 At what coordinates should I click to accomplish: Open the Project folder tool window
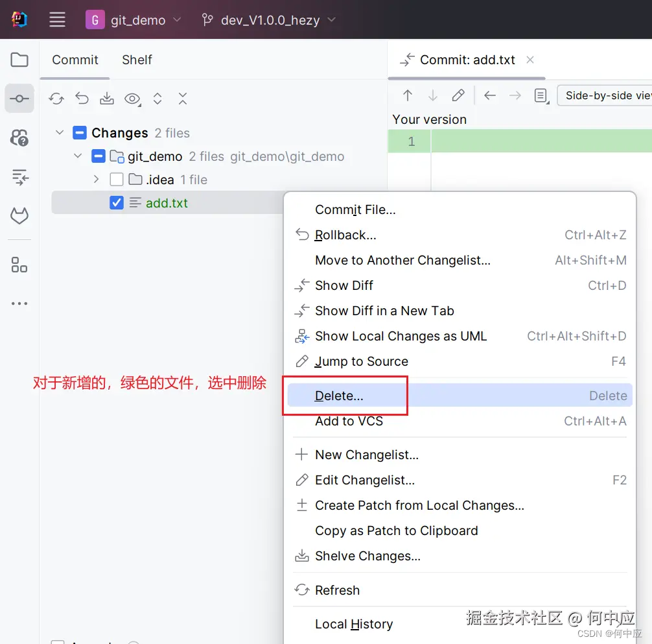pyautogui.click(x=19, y=60)
